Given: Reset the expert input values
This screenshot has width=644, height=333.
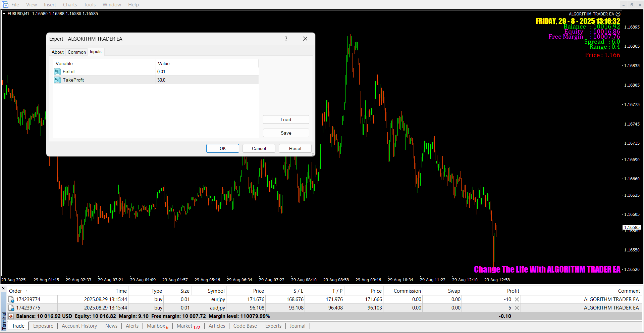Looking at the screenshot, I should tap(295, 148).
